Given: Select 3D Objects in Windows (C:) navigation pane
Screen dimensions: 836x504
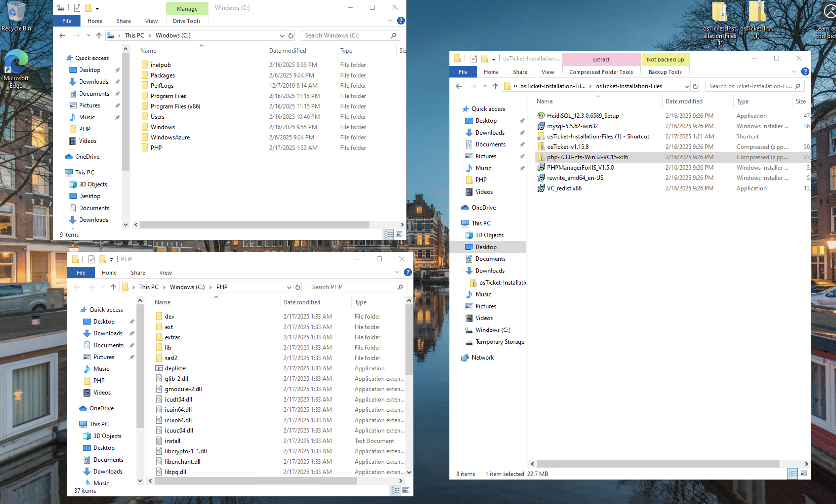Looking at the screenshot, I should pos(93,184).
